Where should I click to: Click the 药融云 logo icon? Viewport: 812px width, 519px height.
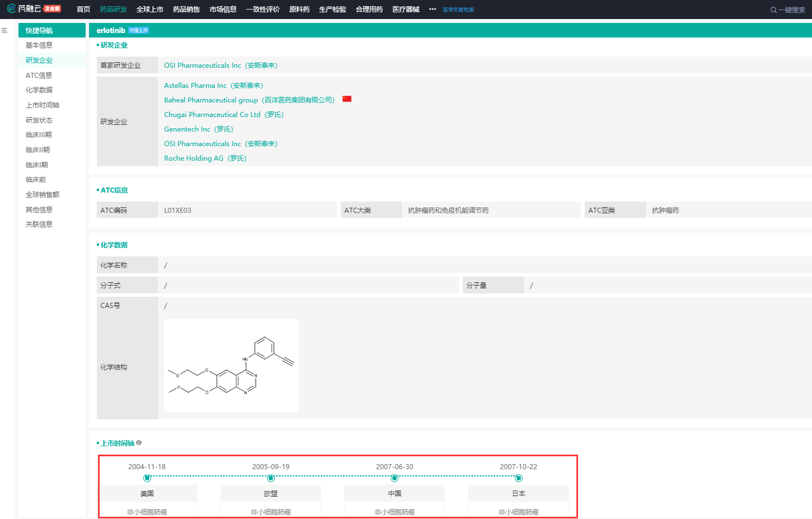[x=11, y=8]
